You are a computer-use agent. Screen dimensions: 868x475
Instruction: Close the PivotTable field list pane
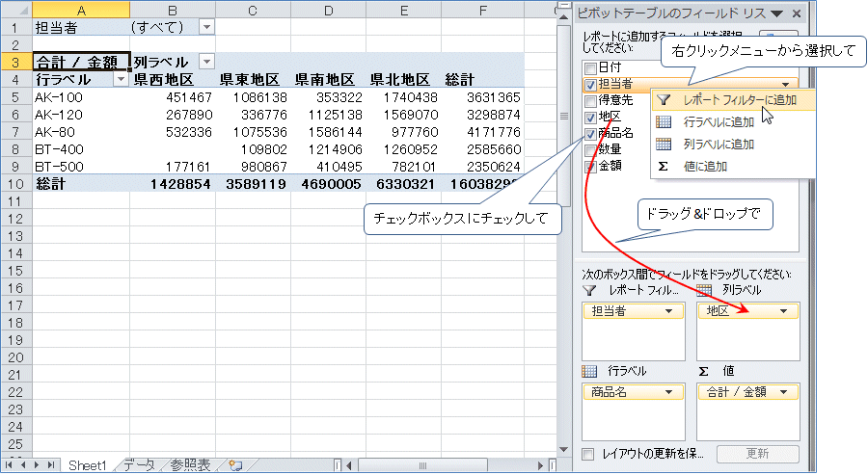pyautogui.click(x=797, y=13)
